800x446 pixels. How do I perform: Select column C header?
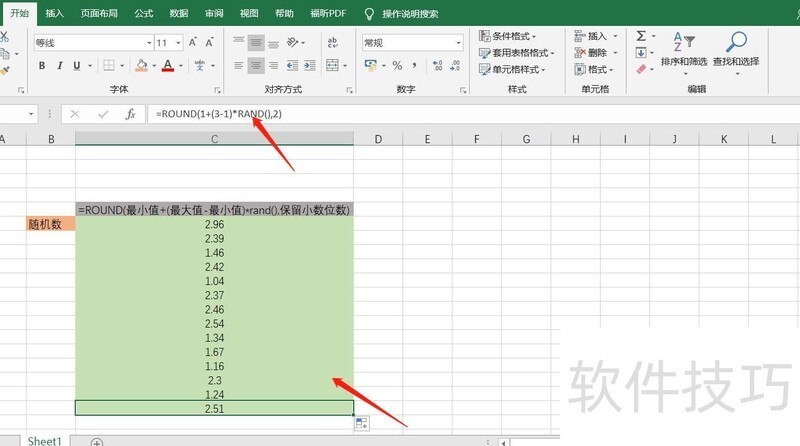[214, 139]
